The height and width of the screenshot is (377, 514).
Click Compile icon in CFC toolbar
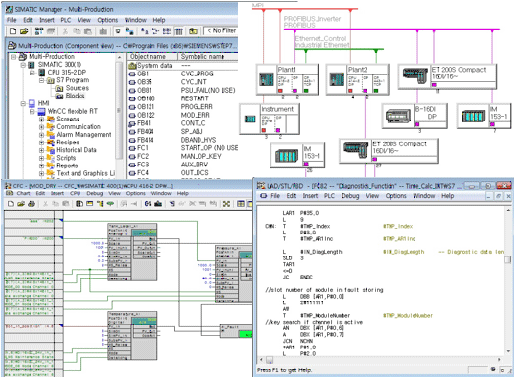148,204
